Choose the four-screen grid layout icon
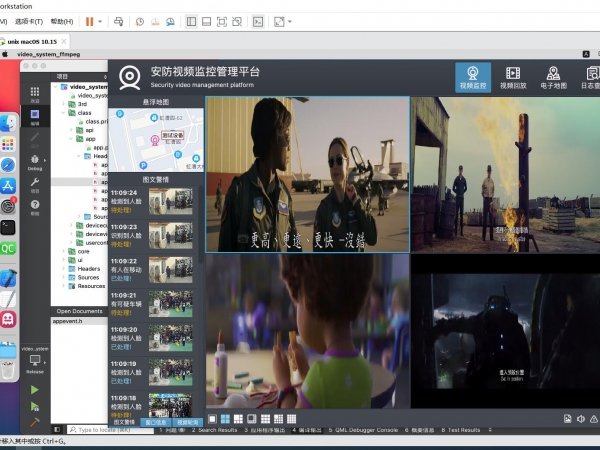The height and width of the screenshot is (450, 600). (x=226, y=418)
